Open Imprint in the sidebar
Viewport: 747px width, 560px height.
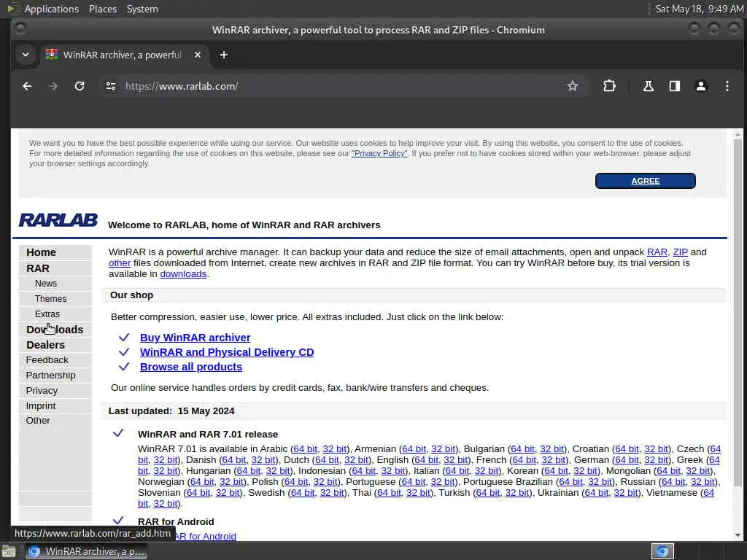tap(41, 405)
